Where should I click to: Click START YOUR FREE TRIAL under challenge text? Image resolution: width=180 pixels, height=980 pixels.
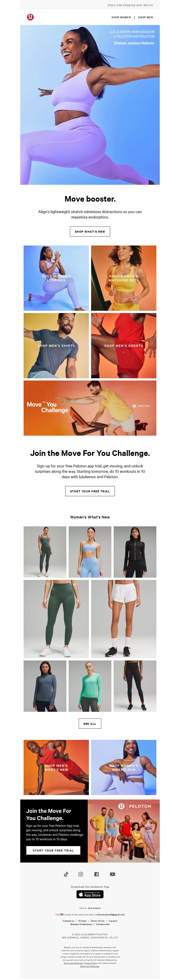[x=90, y=491]
